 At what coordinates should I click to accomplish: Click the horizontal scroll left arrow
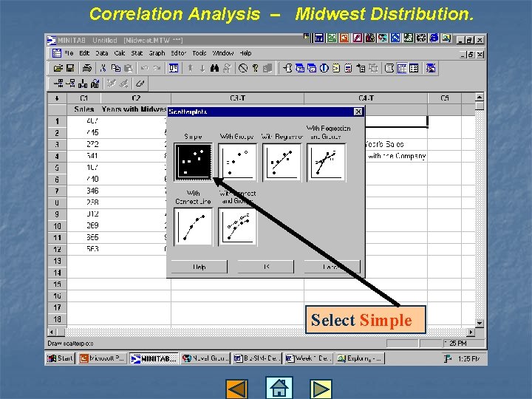point(52,332)
